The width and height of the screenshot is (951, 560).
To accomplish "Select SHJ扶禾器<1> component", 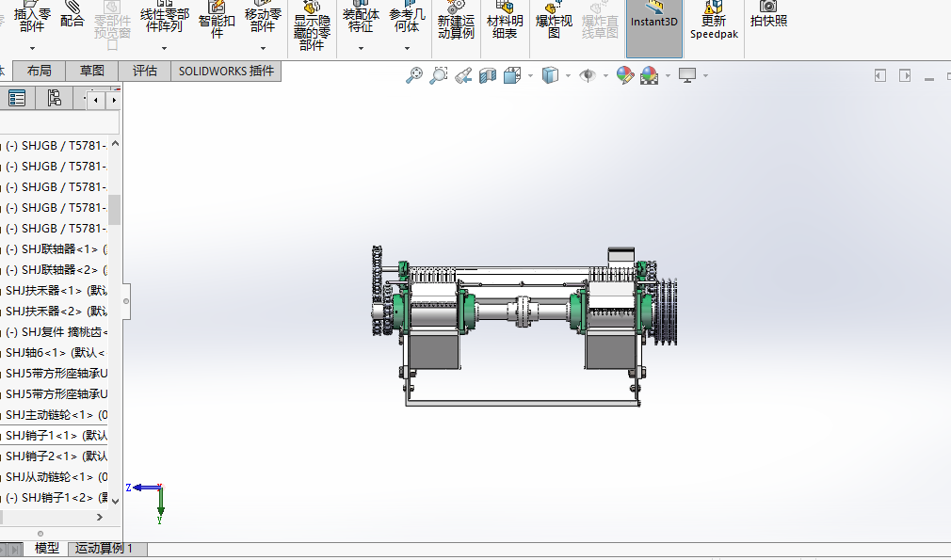I will tap(56, 290).
